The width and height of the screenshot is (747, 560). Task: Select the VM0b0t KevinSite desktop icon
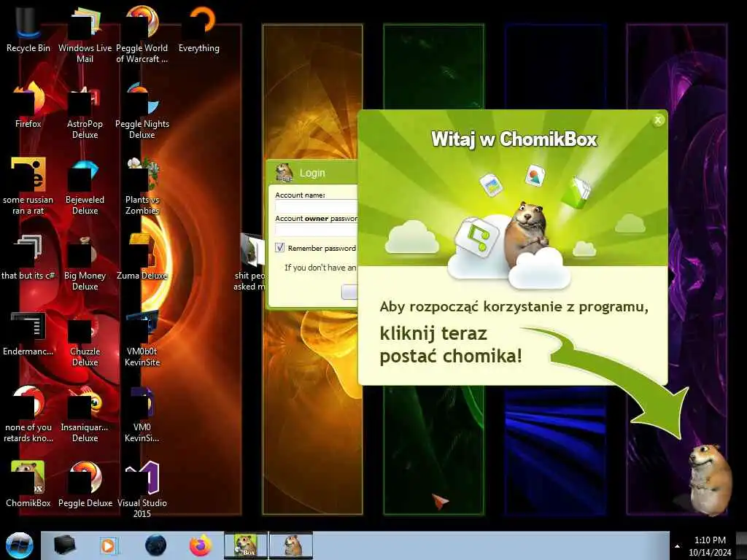[142, 338]
